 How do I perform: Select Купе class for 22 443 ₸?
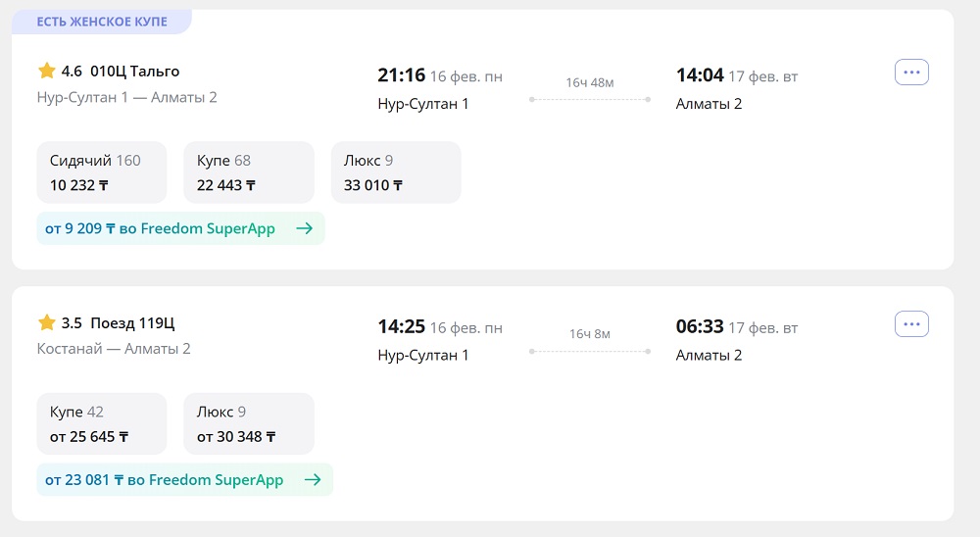(248, 172)
